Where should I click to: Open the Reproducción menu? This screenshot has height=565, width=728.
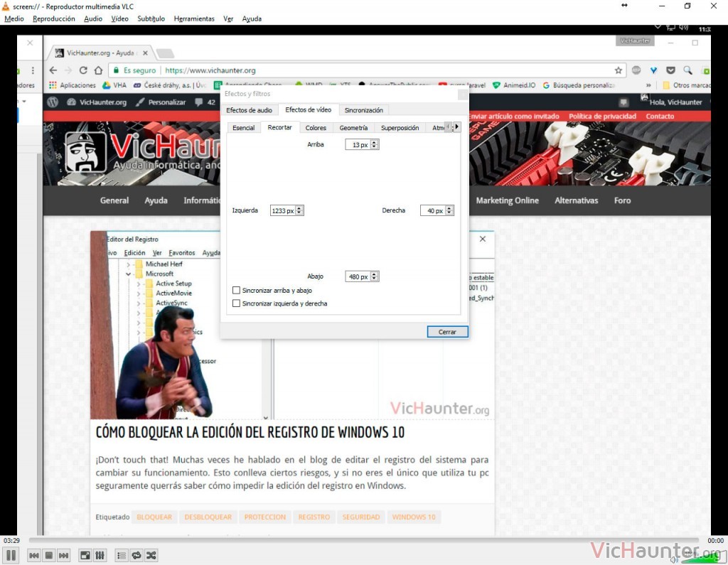tap(54, 18)
